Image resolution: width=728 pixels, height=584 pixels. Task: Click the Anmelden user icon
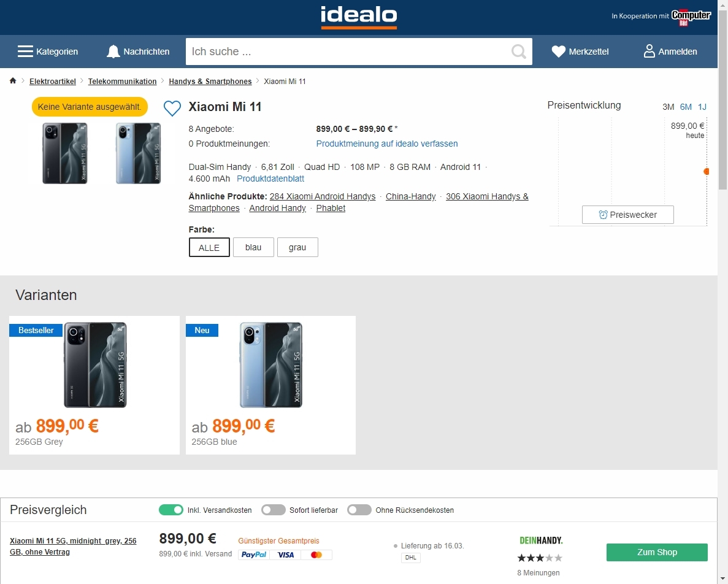click(x=649, y=52)
